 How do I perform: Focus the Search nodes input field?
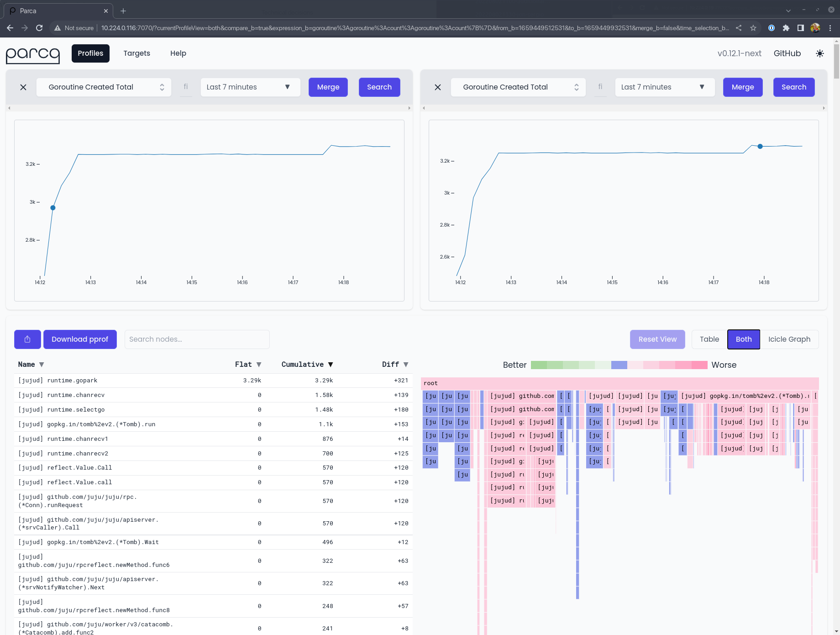coord(197,339)
